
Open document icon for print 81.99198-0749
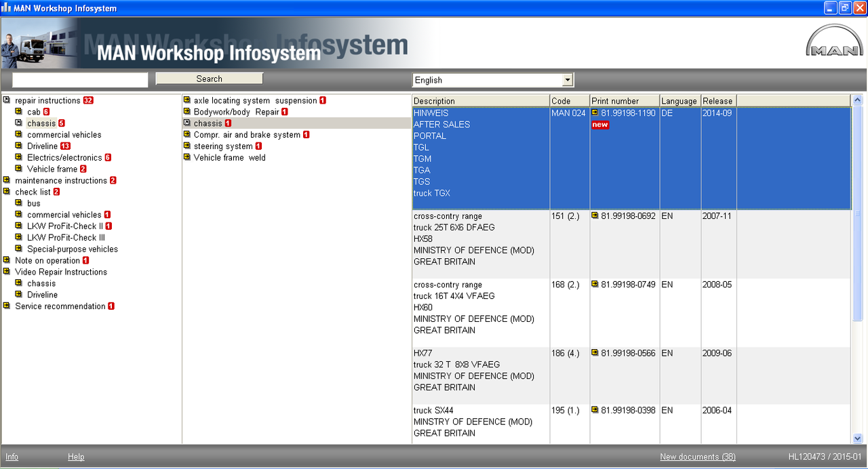595,285
